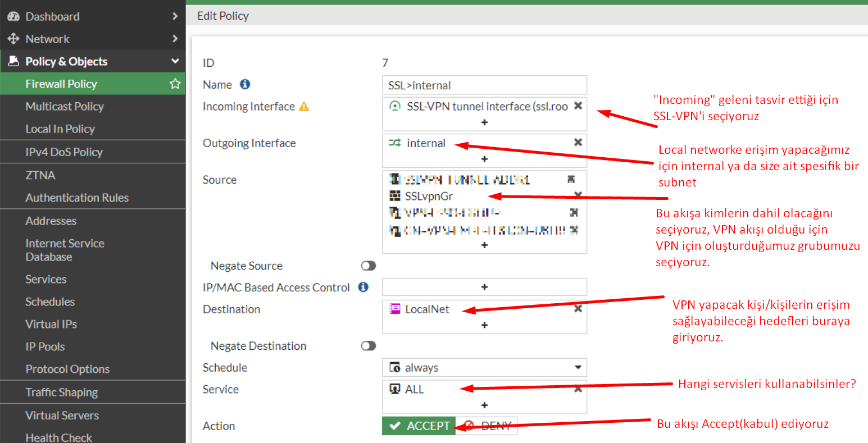Add another entry under Incoming Interface
The height and width of the screenshot is (443, 868).
[x=484, y=122]
